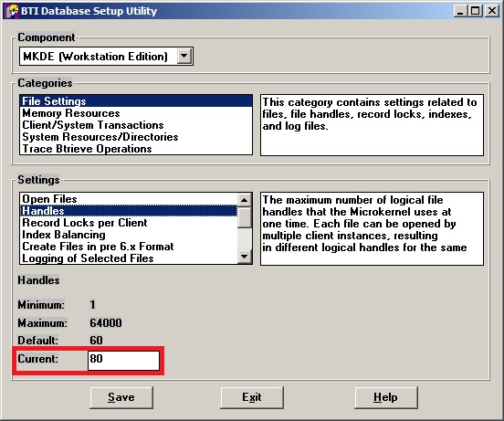504x421 pixels.
Task: Select the File Settings category
Action: point(136,100)
